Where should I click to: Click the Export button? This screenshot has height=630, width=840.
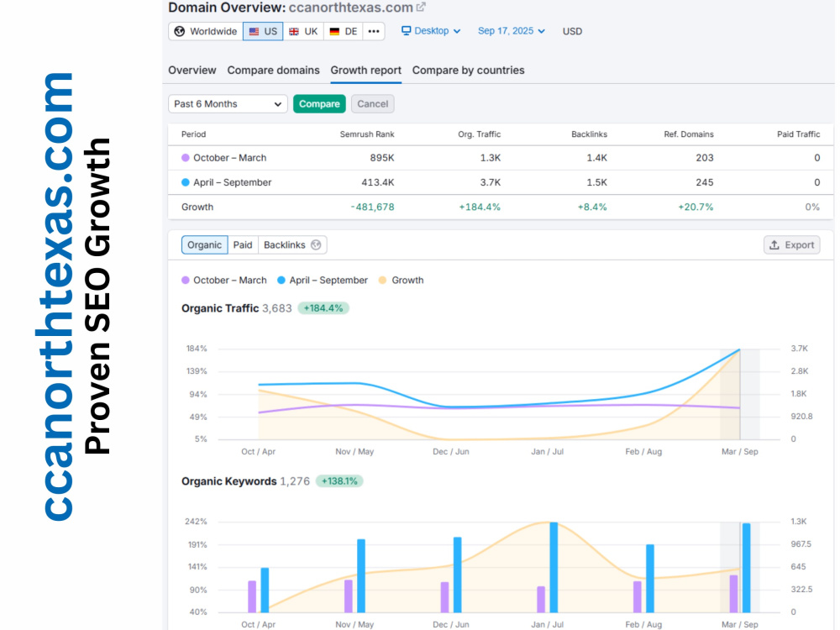(x=792, y=244)
